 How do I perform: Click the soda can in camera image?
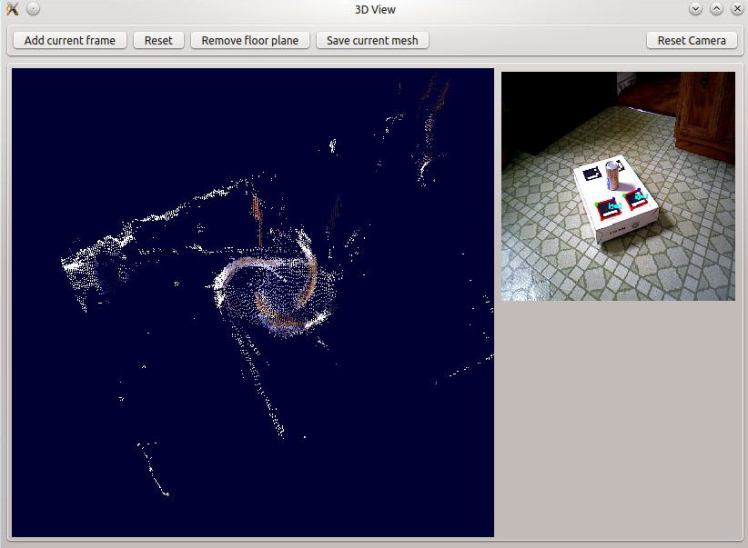pyautogui.click(x=613, y=177)
